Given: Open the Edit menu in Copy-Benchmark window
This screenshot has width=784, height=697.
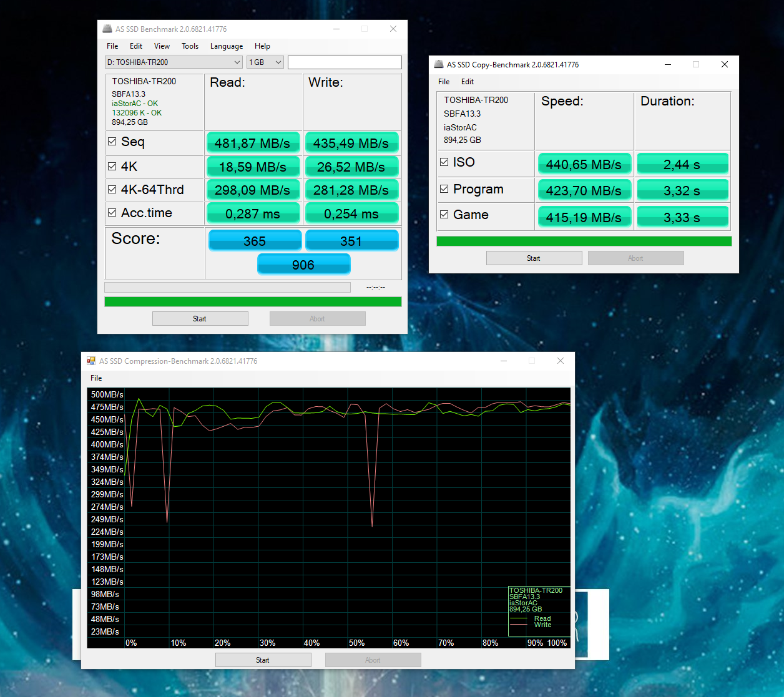Looking at the screenshot, I should click(x=467, y=82).
